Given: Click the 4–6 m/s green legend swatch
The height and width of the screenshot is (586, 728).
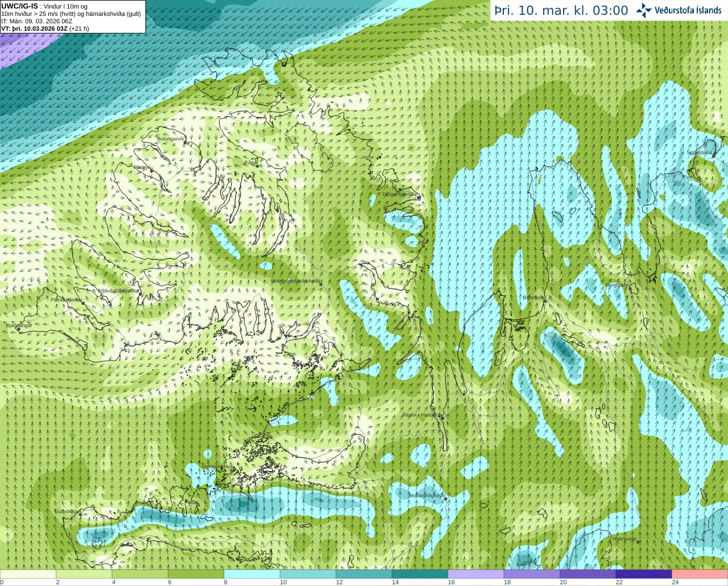Looking at the screenshot, I should coord(140,574).
